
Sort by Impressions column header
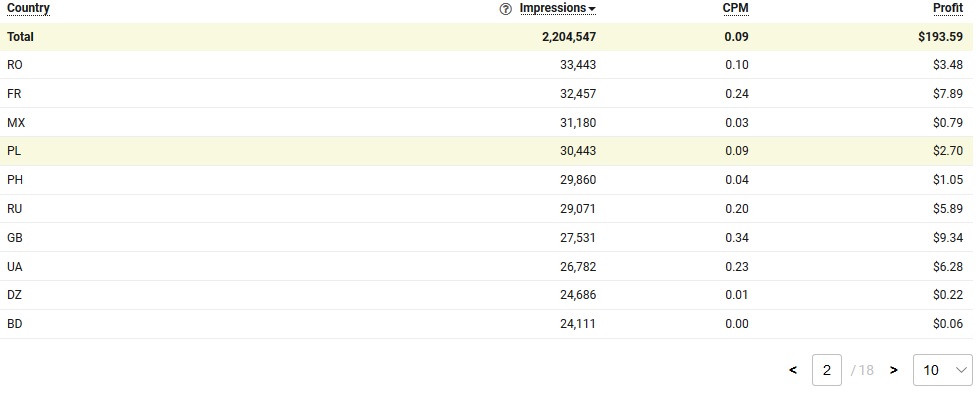[553, 8]
